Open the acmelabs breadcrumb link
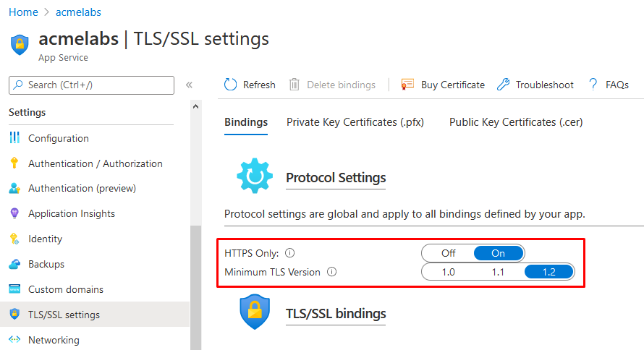644x350 pixels. (x=78, y=12)
